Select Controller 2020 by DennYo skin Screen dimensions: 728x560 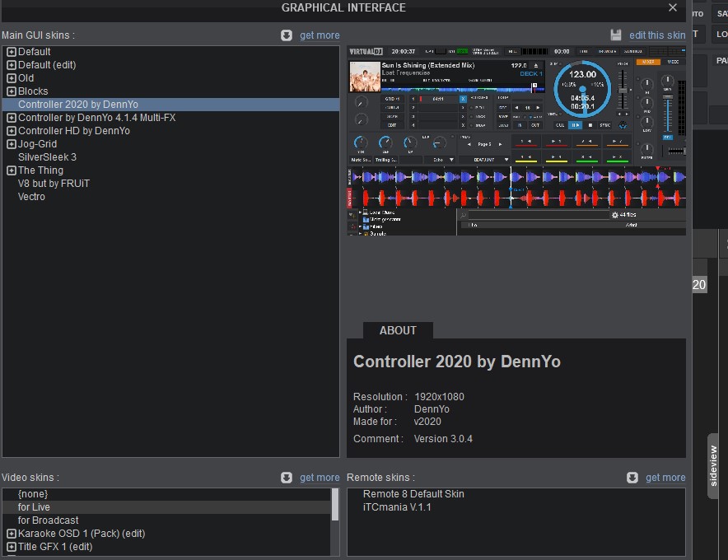170,105
